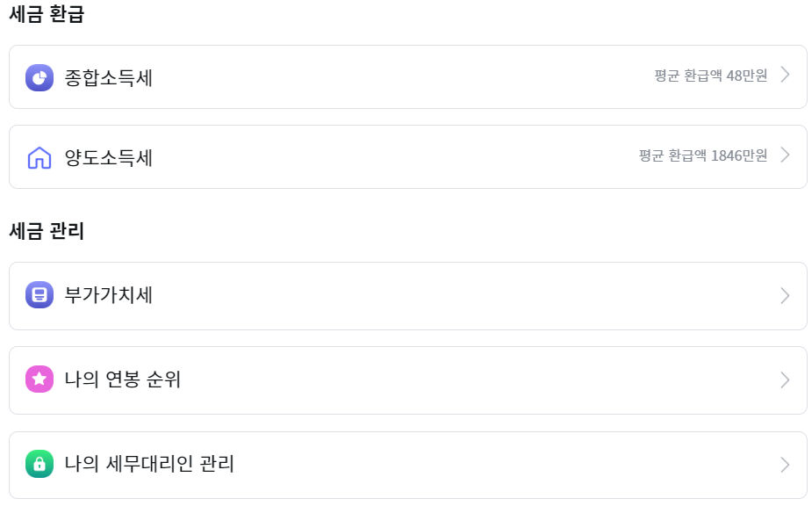Click the blue icon beside 부가가치세
Image resolution: width=812 pixels, height=506 pixels.
tap(38, 296)
